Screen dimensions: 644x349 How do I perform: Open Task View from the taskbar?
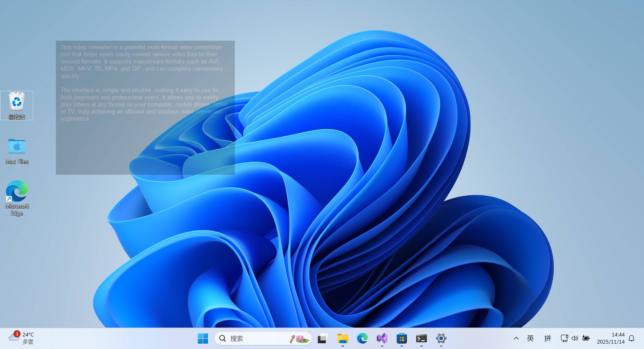(323, 338)
